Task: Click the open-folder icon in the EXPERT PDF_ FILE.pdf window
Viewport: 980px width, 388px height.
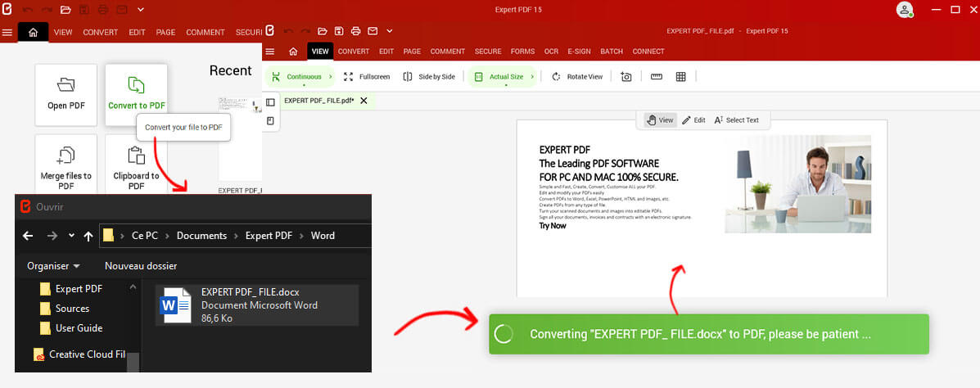Action: [x=323, y=31]
